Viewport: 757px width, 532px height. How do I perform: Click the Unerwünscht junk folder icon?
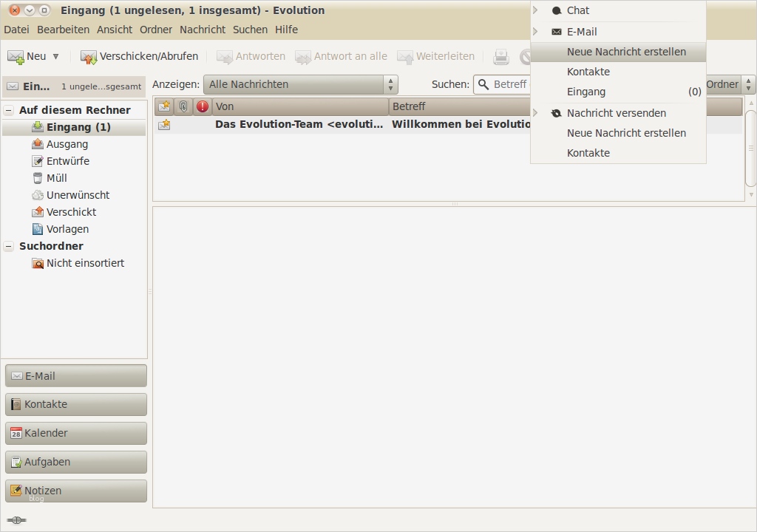coord(38,195)
